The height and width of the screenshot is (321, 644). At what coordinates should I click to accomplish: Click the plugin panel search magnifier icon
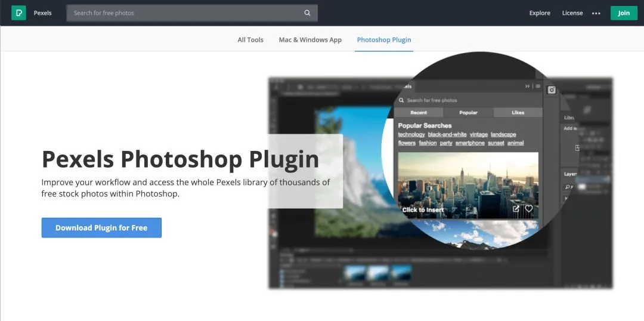401,100
